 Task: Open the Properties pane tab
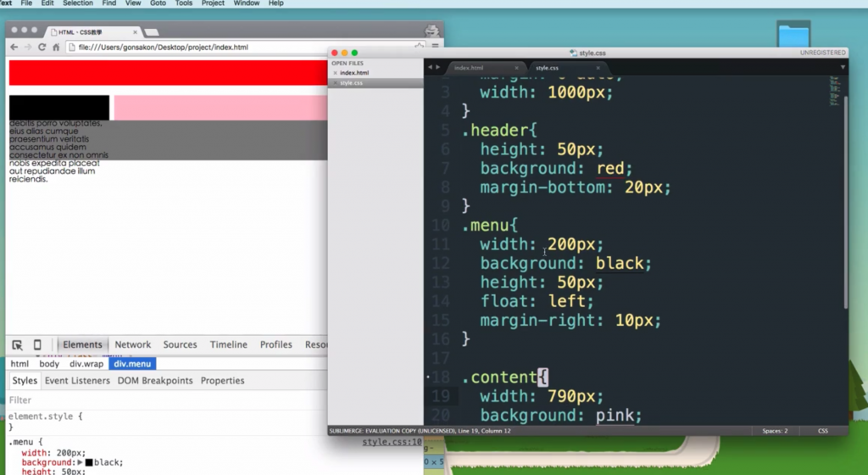tap(223, 380)
